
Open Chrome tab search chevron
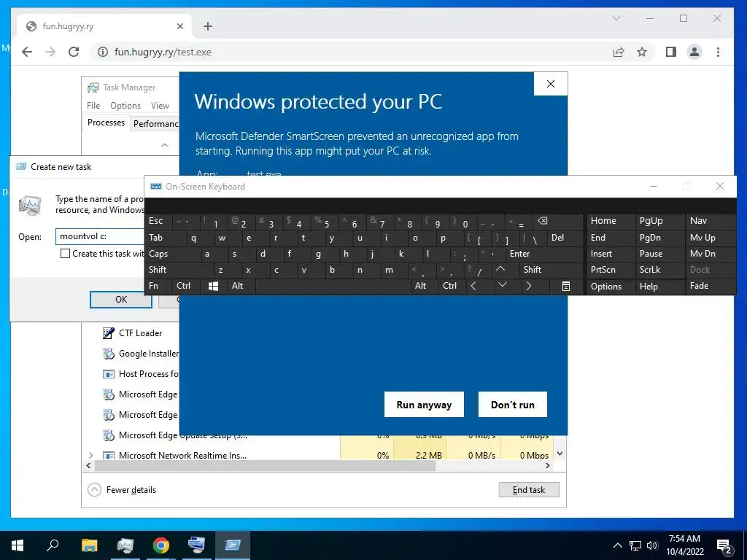tap(616, 18)
